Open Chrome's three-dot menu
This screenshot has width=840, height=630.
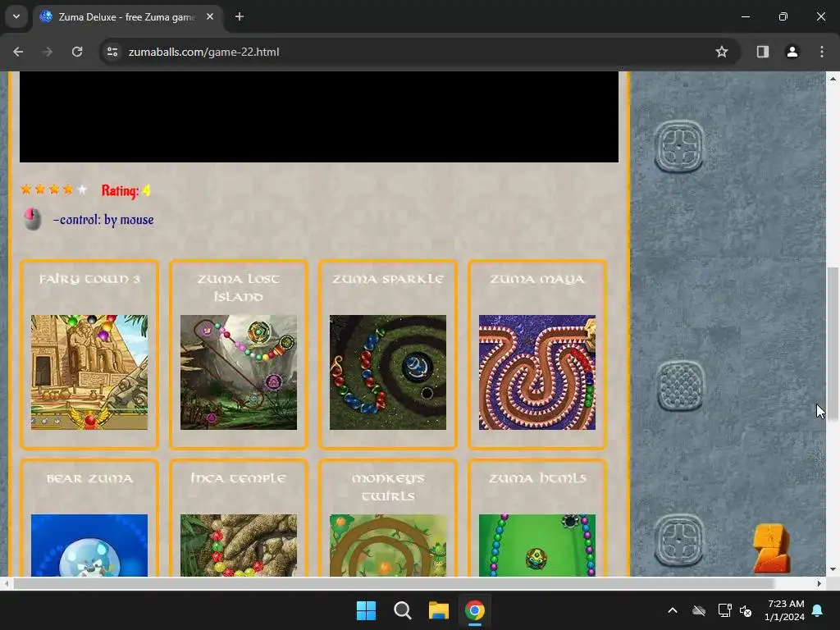pyautogui.click(x=821, y=52)
